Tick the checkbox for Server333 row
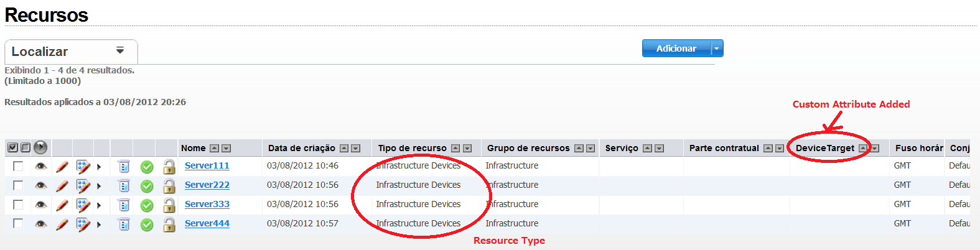This screenshot has height=250, width=980. (x=18, y=205)
